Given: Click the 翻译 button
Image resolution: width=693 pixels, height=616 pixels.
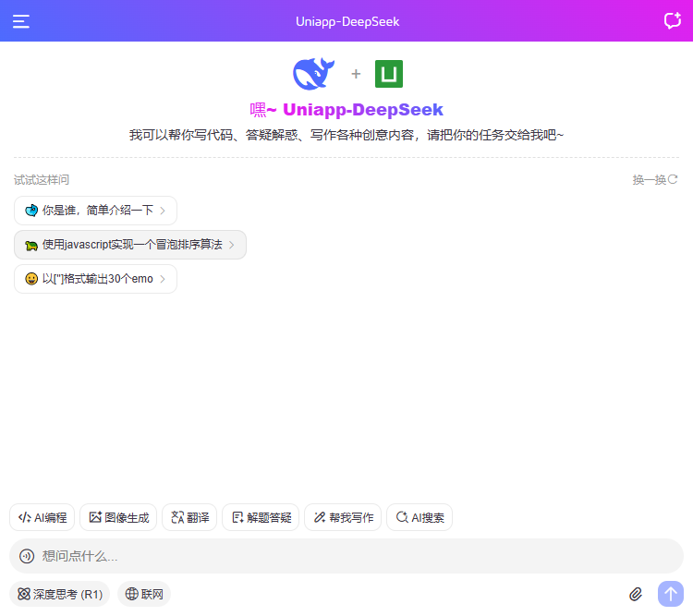Looking at the screenshot, I should click(x=189, y=517).
